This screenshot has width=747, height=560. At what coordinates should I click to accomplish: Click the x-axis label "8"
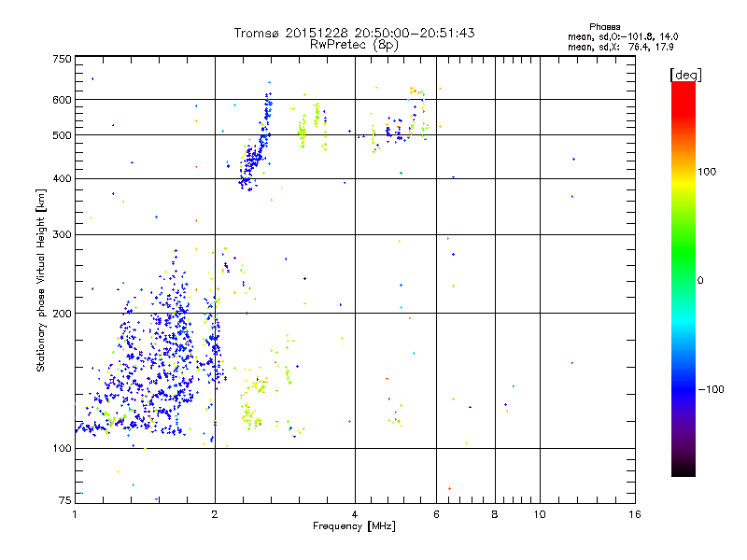pyautogui.click(x=495, y=514)
